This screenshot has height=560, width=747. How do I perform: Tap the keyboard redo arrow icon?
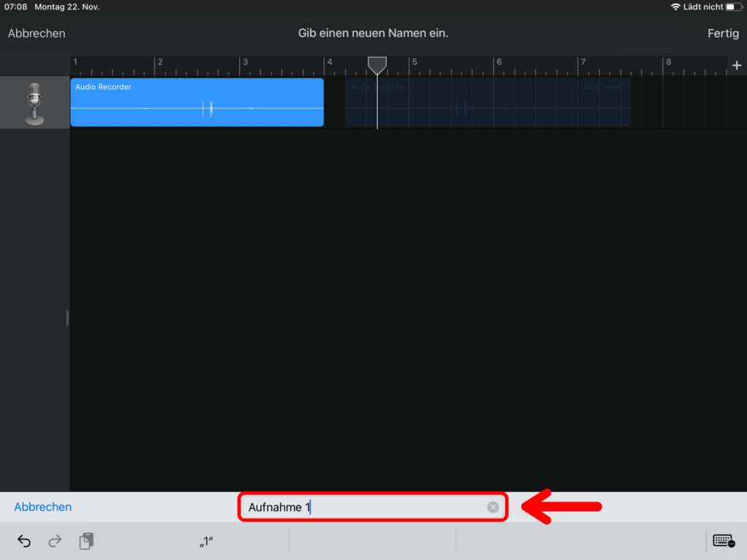(x=55, y=541)
